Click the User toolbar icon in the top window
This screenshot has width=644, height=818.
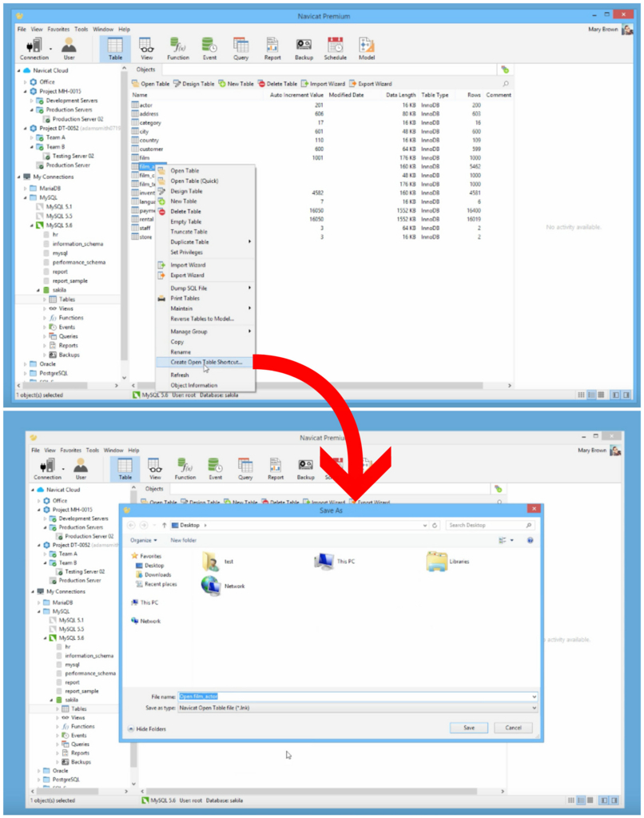[69, 49]
